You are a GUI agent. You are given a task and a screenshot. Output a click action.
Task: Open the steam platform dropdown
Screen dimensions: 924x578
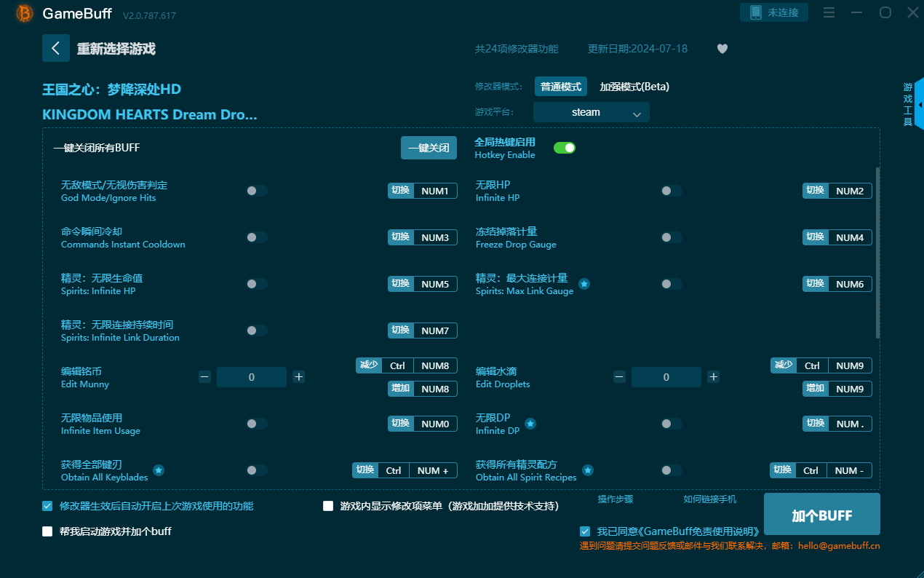[x=591, y=112]
